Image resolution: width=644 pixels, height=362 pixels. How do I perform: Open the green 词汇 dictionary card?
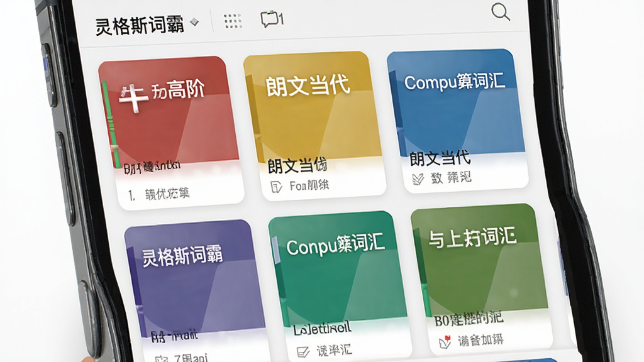point(482,279)
